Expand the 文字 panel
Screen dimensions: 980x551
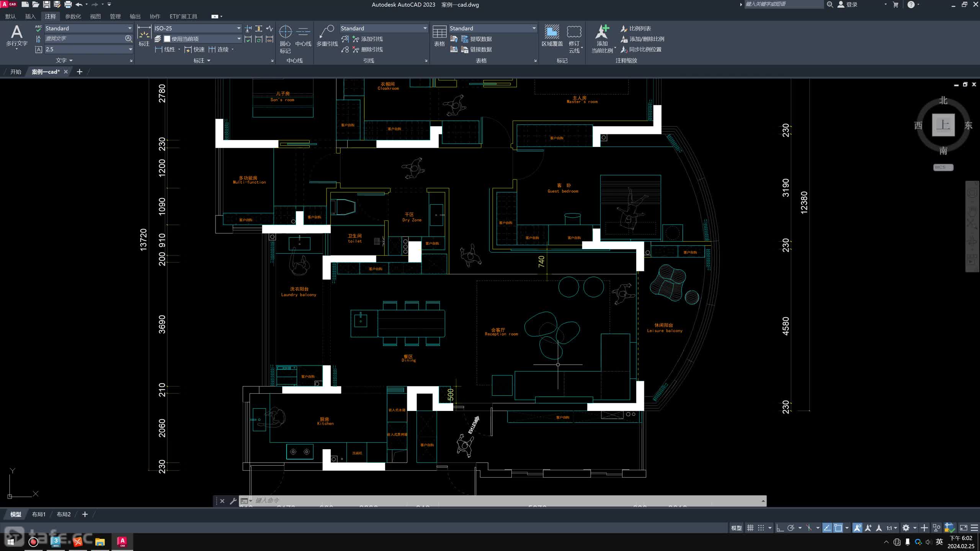pyautogui.click(x=64, y=60)
